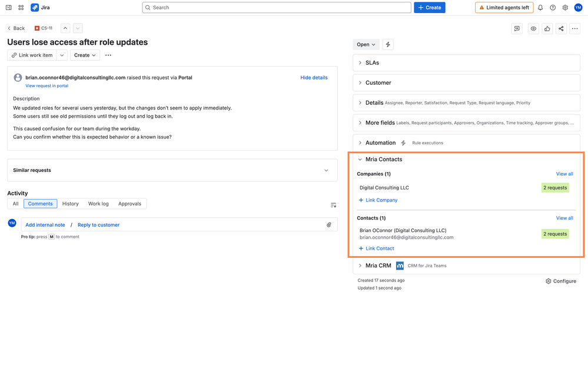Screen dimensions: 588x368
Task: Open more actions ellipsis at top right
Action: 575,28
